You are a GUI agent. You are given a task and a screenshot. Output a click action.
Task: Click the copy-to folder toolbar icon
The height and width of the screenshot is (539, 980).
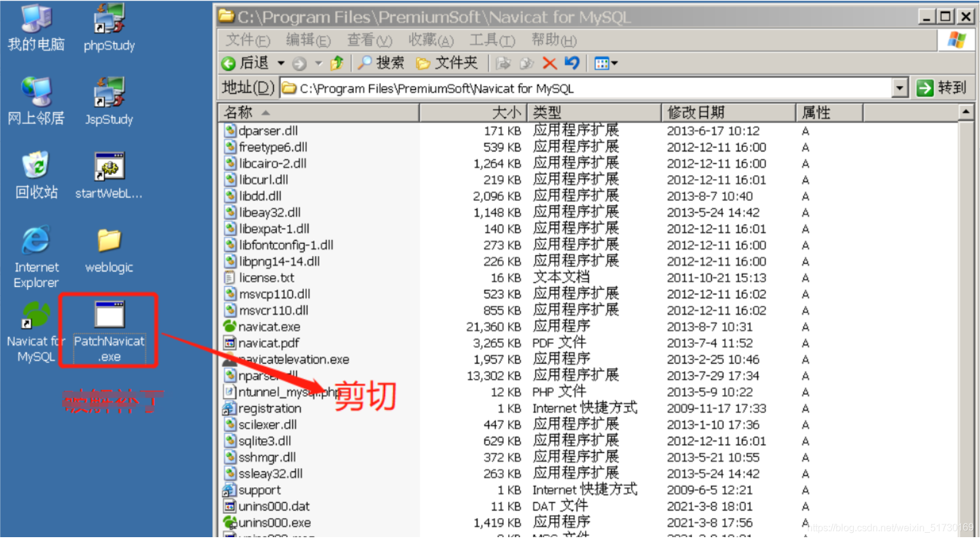click(527, 63)
